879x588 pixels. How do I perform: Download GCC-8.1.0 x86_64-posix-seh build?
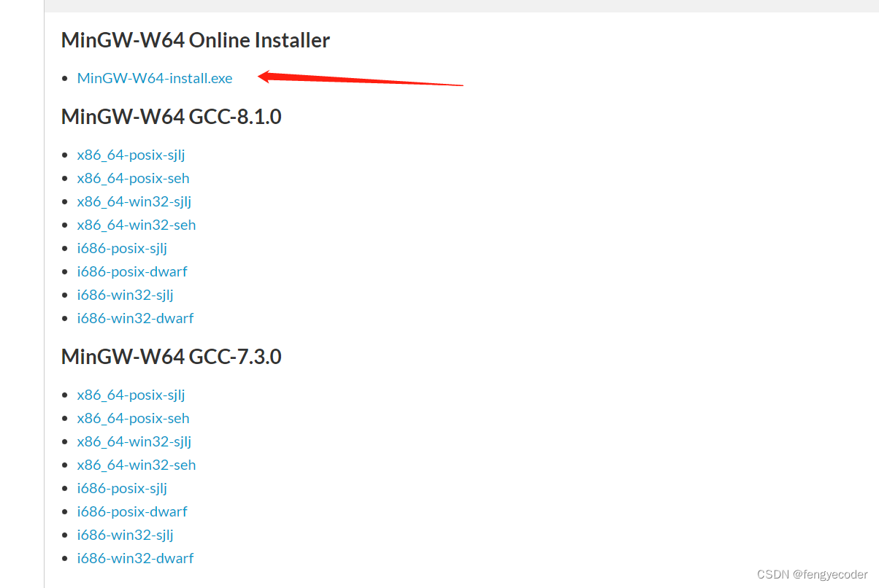pos(134,178)
